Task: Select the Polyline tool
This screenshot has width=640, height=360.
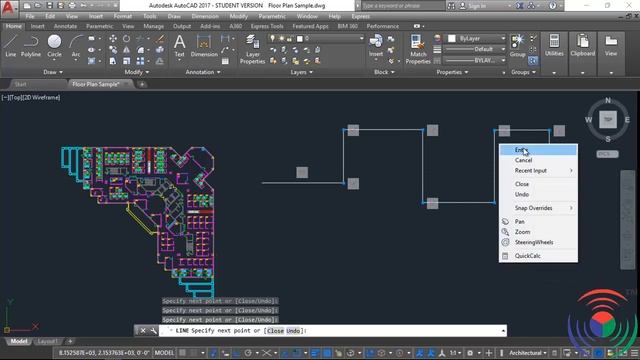Action: point(31,45)
